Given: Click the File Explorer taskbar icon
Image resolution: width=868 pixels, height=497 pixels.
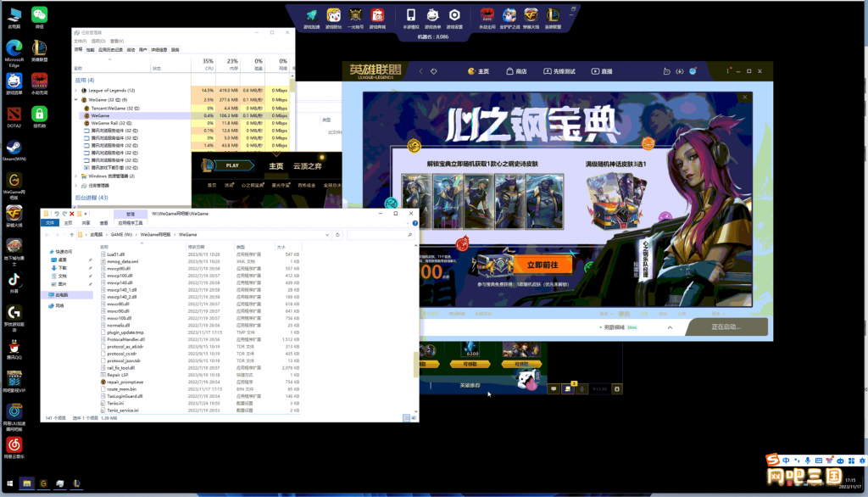Looking at the screenshot, I should click(26, 483).
